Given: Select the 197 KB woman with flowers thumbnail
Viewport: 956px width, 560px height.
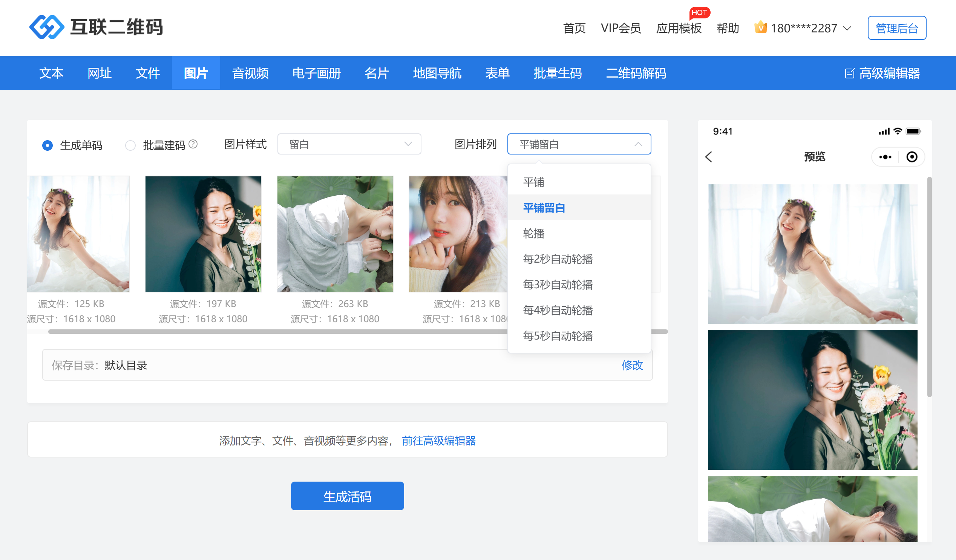Looking at the screenshot, I should point(203,234).
